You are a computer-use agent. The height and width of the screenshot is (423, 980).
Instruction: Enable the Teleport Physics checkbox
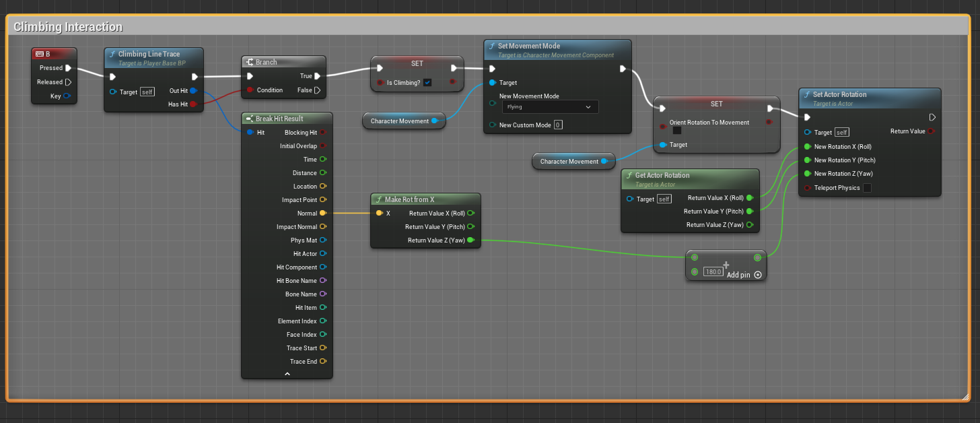pyautogui.click(x=867, y=188)
